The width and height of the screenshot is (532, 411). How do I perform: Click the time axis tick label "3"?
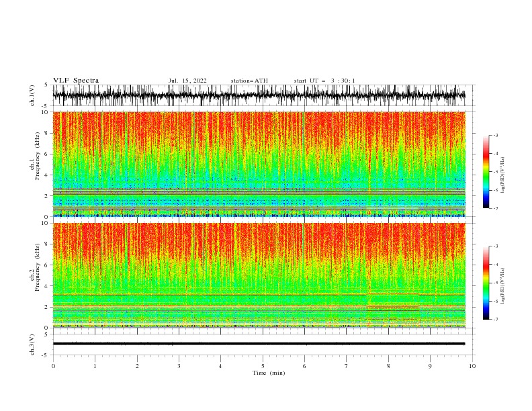tap(179, 366)
